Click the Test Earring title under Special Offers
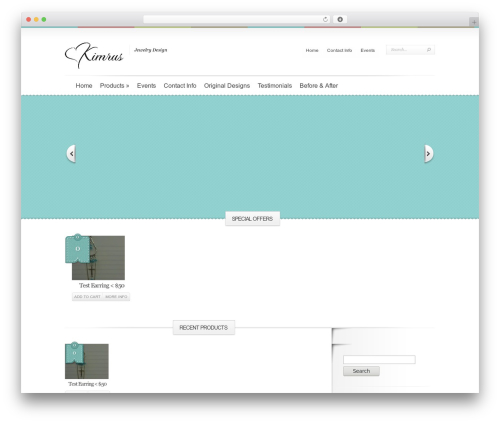 pyautogui.click(x=102, y=285)
